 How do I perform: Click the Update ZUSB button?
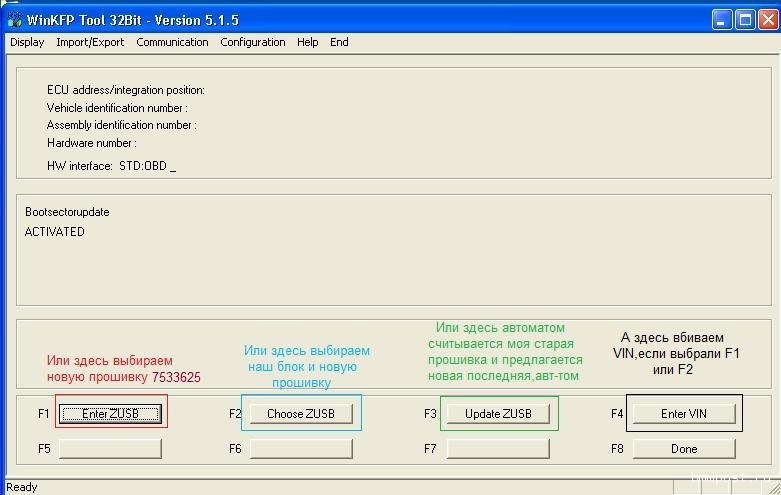(x=498, y=414)
